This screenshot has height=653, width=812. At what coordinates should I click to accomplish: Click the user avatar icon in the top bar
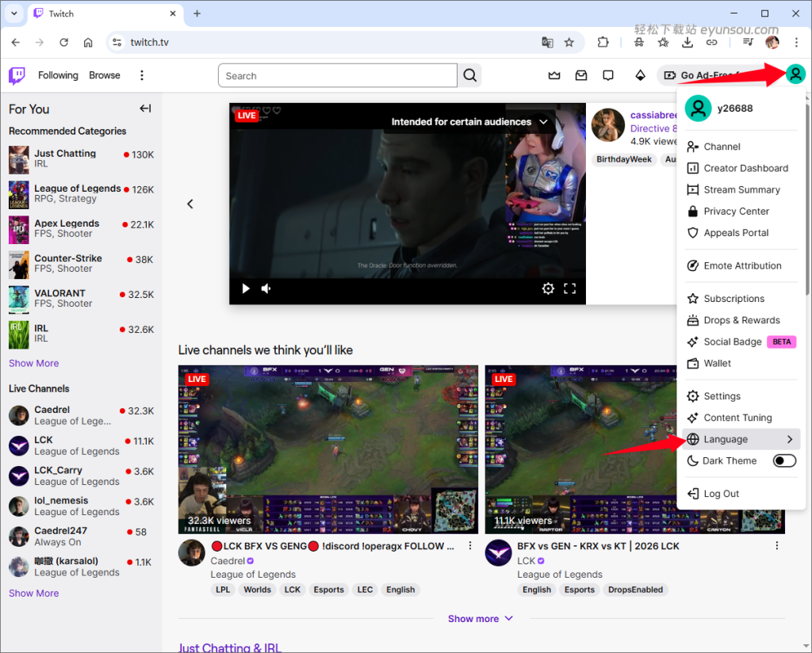point(795,74)
